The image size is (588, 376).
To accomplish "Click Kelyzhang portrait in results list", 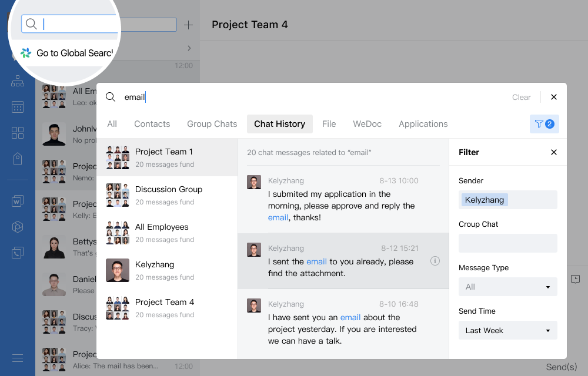I will point(118,270).
